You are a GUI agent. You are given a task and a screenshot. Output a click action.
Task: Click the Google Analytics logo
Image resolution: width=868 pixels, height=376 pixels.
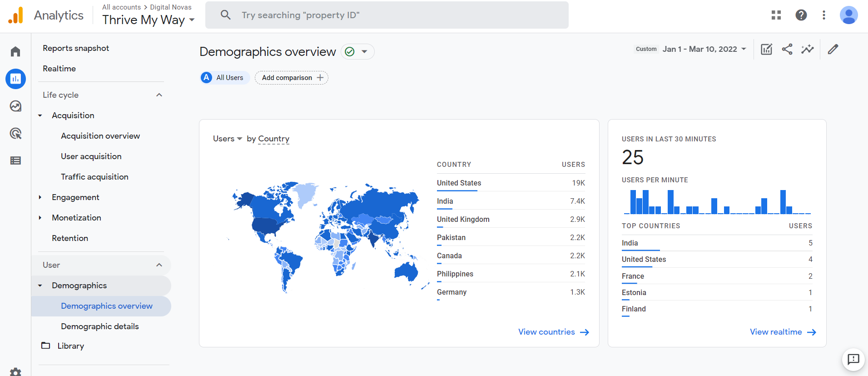pyautogui.click(x=15, y=15)
